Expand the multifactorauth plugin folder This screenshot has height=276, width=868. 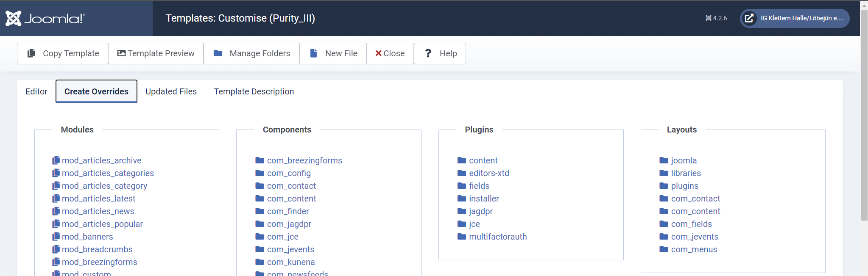coord(497,237)
